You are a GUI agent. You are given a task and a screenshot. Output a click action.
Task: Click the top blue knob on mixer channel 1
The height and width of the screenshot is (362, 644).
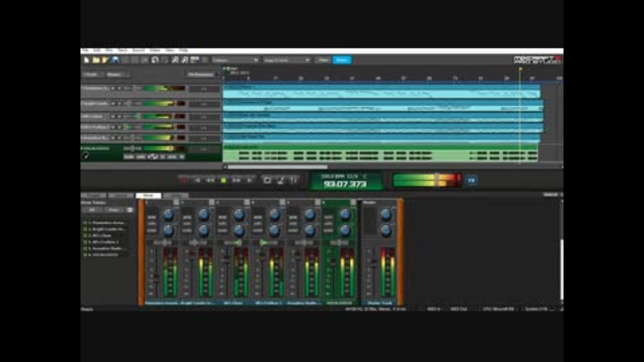168,214
